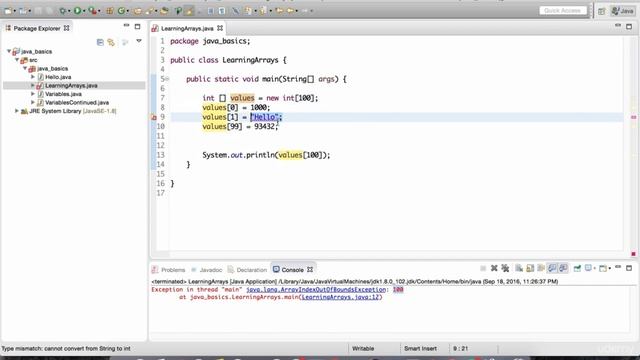
Task: Switch to the Javadoc tab
Action: click(x=207, y=270)
